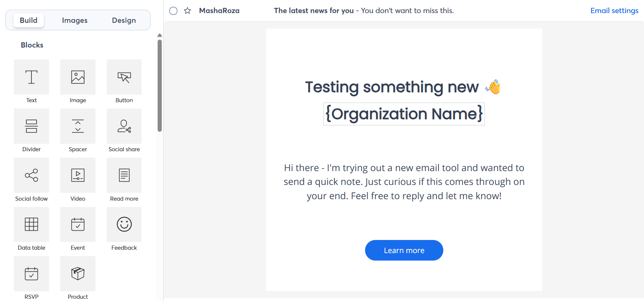
Task: Insert a Button block
Action: pos(124,77)
